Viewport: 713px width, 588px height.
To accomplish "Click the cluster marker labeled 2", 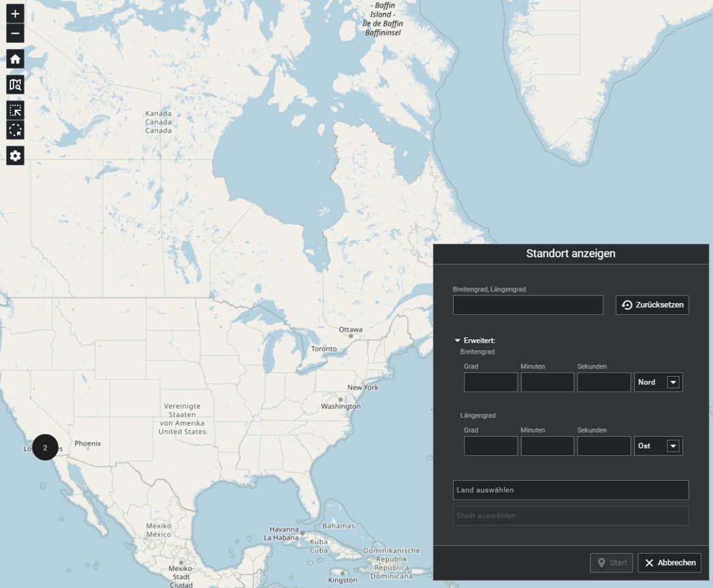I will click(45, 448).
